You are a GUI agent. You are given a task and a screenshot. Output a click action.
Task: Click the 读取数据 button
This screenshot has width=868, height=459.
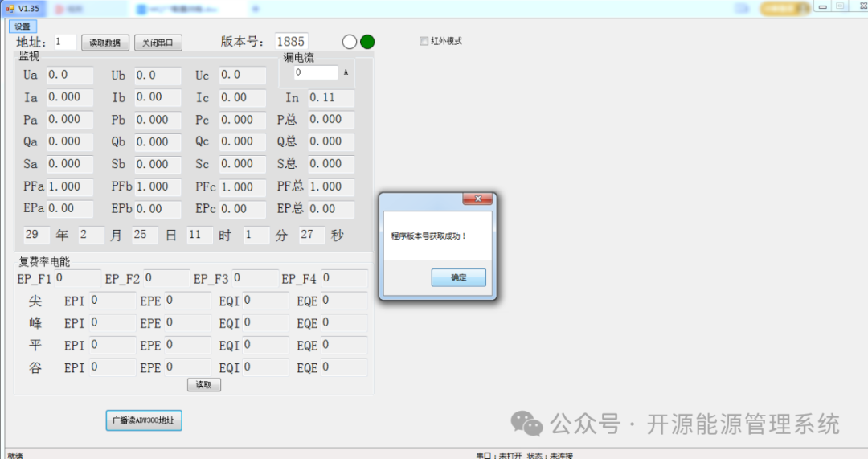pyautogui.click(x=105, y=43)
